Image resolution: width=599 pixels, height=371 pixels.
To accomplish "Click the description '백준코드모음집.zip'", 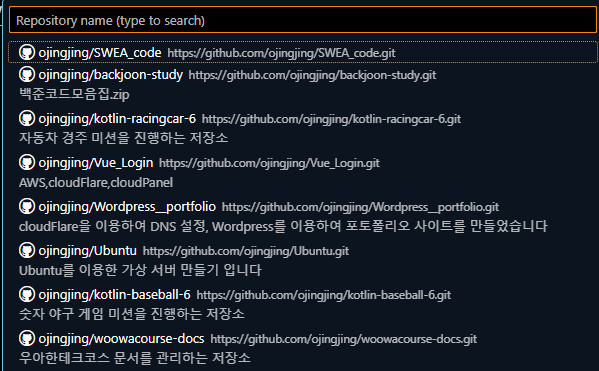I will click(x=74, y=94).
